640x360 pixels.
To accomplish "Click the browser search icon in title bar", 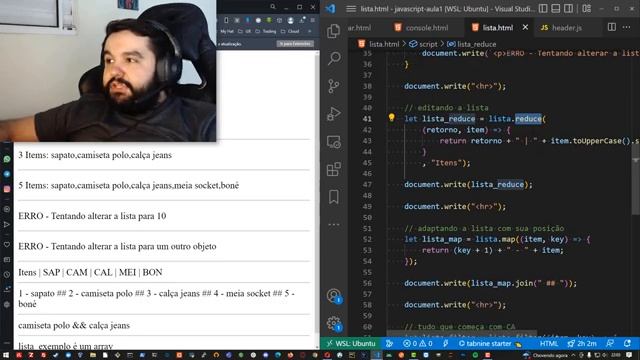I will click(x=273, y=7).
